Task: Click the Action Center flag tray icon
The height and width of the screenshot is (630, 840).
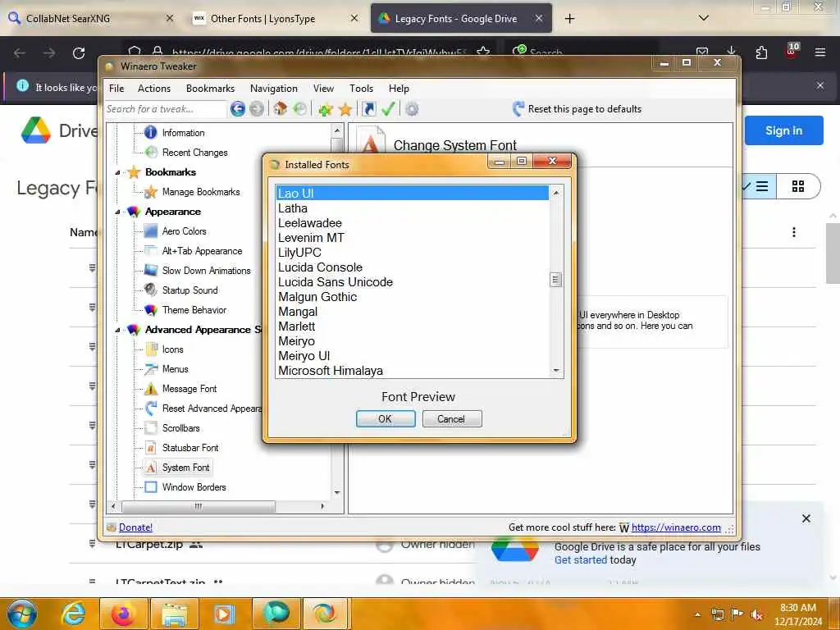Action: click(x=737, y=614)
